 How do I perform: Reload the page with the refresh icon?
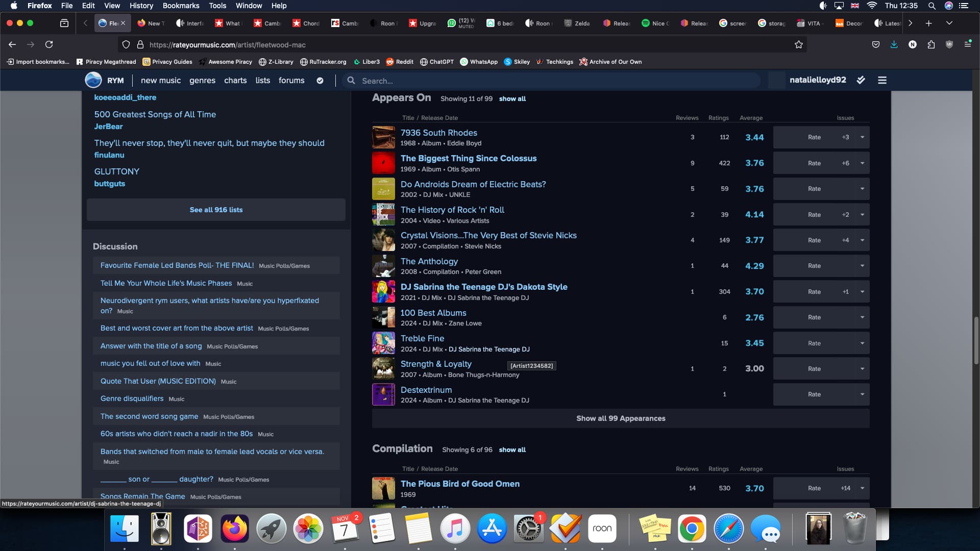(49, 44)
